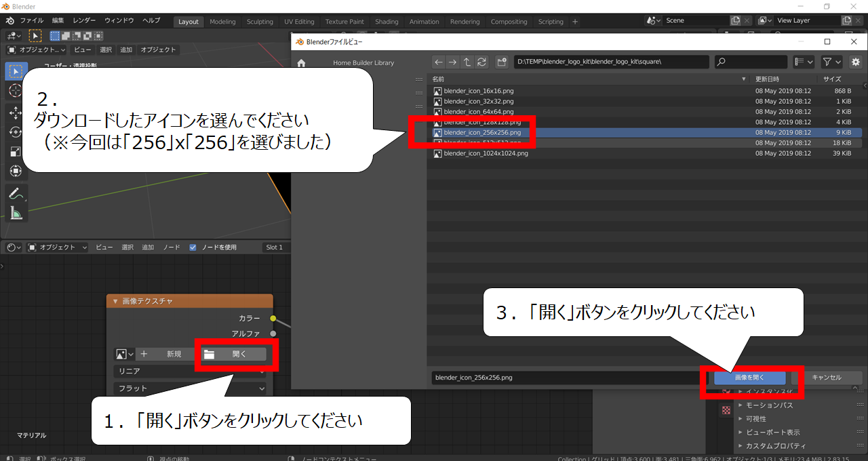This screenshot has height=461, width=868.
Task: Activate the Transform tool in viewport toolbar
Action: [x=16, y=172]
